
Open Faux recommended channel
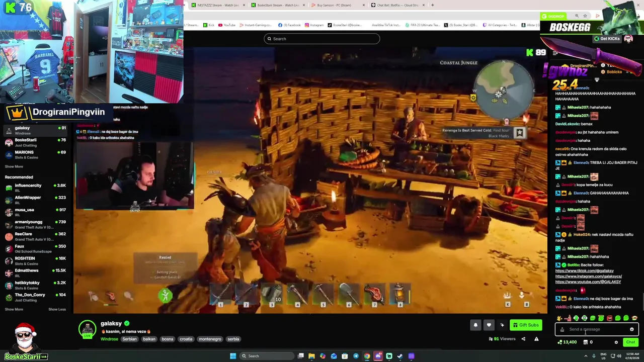tap(35, 248)
